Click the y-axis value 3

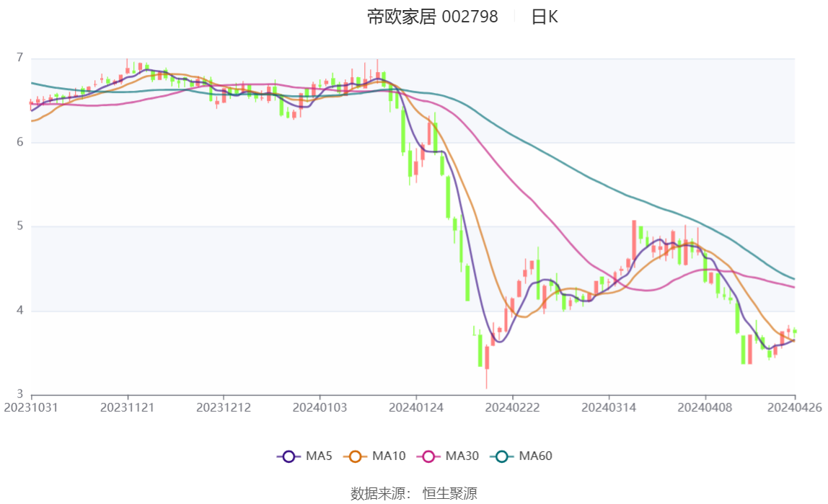[x=20, y=394]
